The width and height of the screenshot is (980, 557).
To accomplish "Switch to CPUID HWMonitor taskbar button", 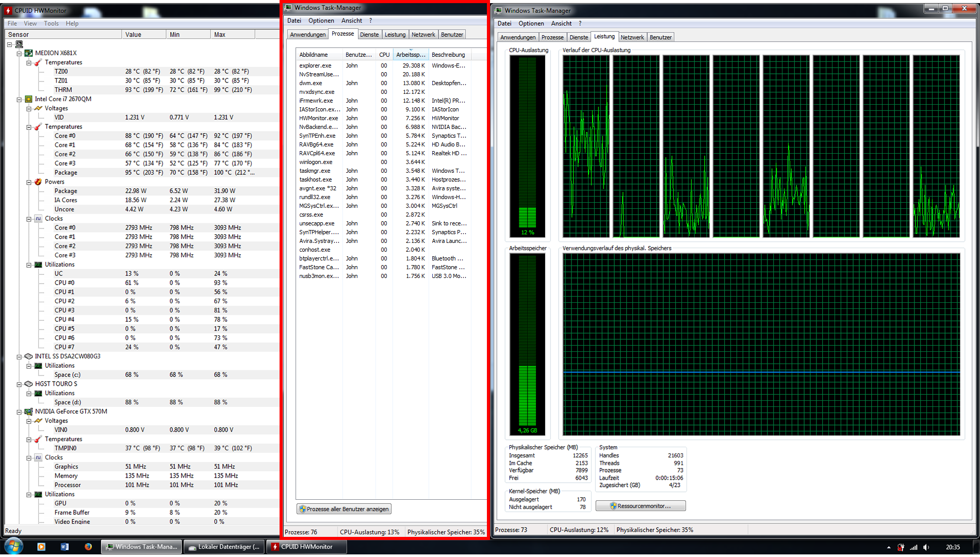I will pyautogui.click(x=307, y=547).
